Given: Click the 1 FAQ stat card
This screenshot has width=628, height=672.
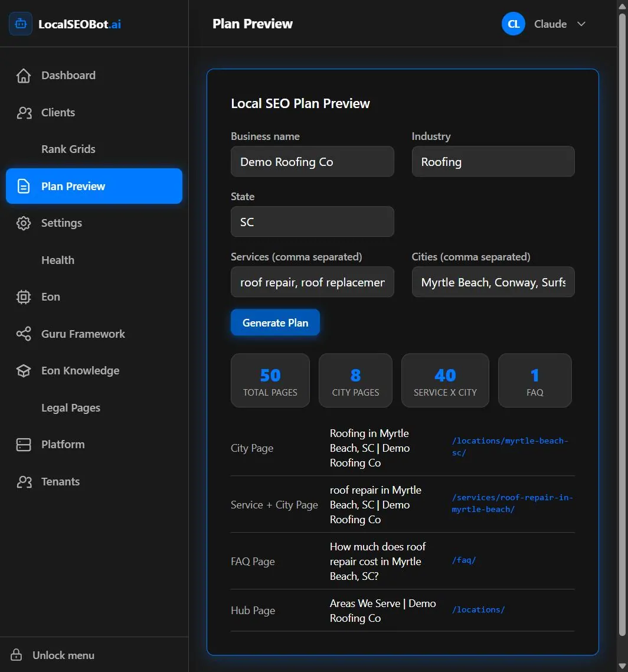Looking at the screenshot, I should click(x=535, y=380).
